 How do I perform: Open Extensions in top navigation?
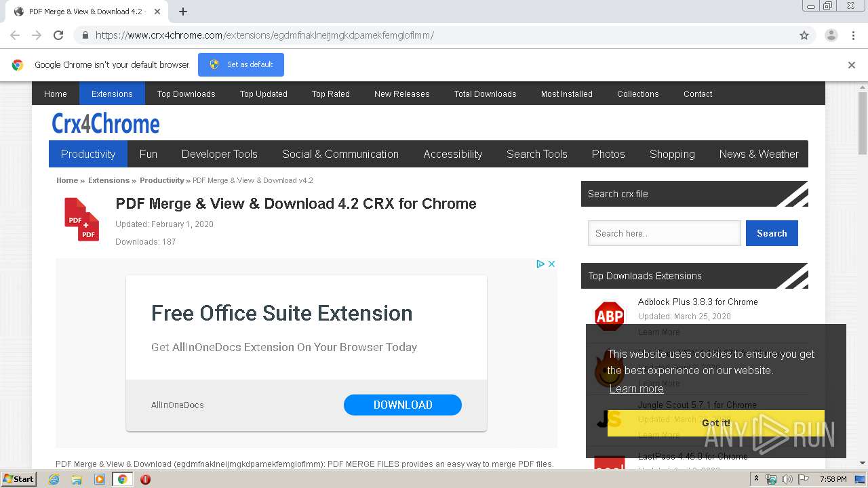(112, 94)
